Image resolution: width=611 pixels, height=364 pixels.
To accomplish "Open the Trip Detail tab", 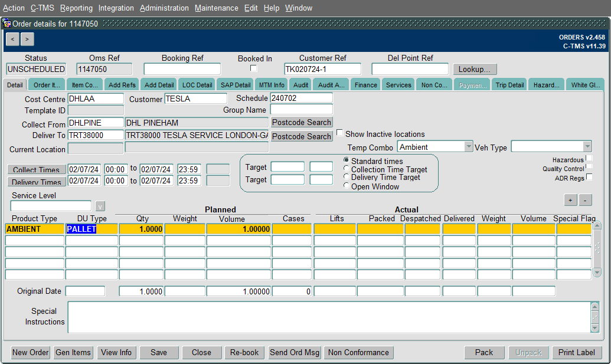I will (509, 85).
